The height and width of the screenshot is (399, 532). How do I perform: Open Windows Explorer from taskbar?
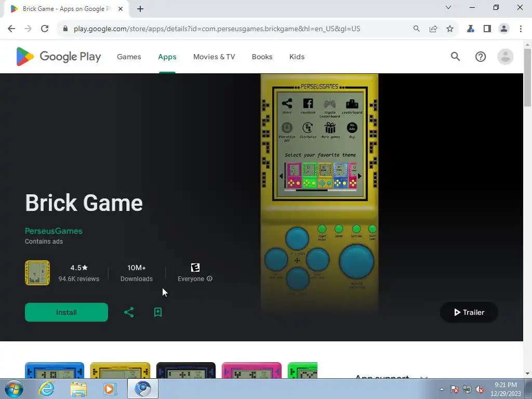pyautogui.click(x=78, y=389)
